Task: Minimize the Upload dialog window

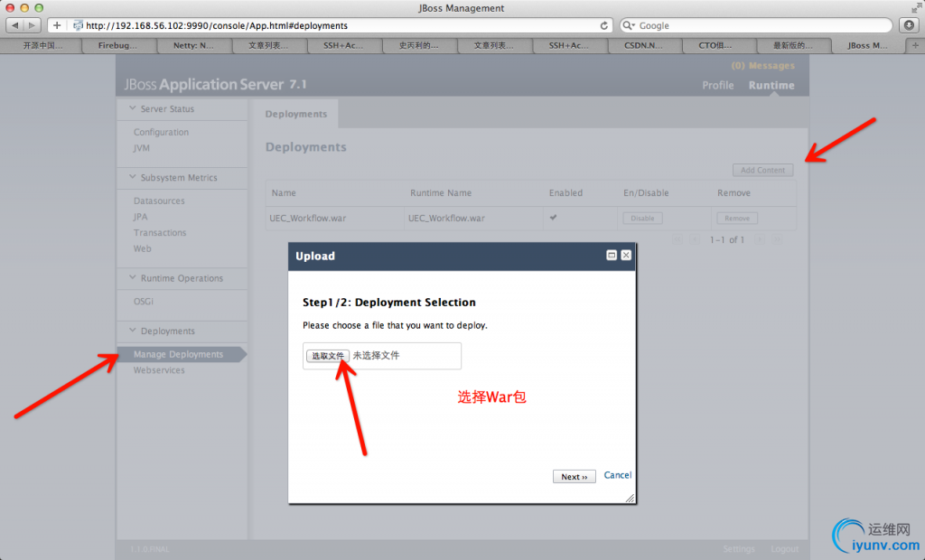Action: coord(612,255)
